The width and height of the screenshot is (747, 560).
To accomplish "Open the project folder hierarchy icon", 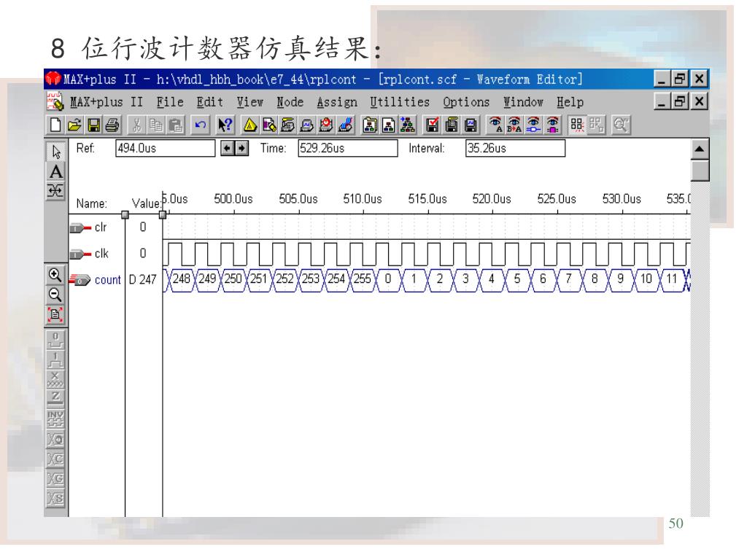I will (x=370, y=125).
